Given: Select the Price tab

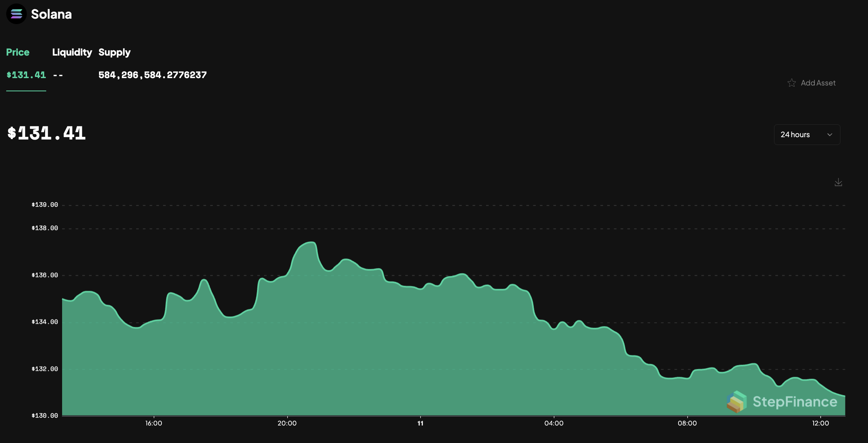Looking at the screenshot, I should click(x=18, y=52).
